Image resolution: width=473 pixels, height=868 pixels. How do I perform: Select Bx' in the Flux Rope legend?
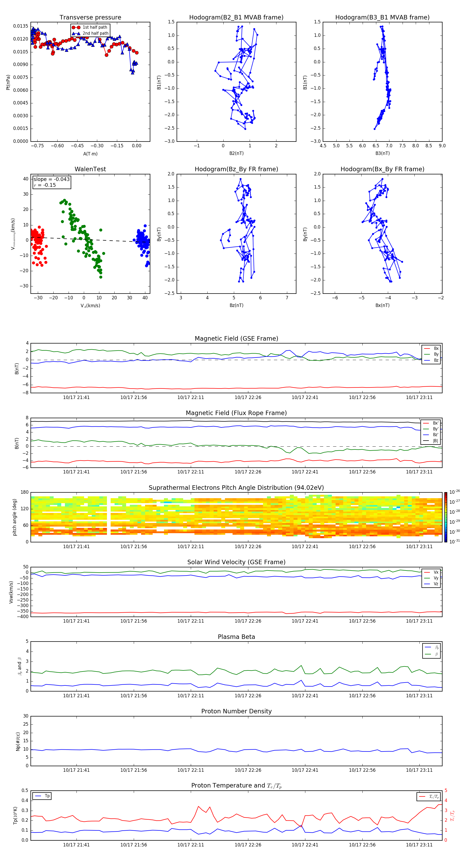pyautogui.click(x=431, y=423)
